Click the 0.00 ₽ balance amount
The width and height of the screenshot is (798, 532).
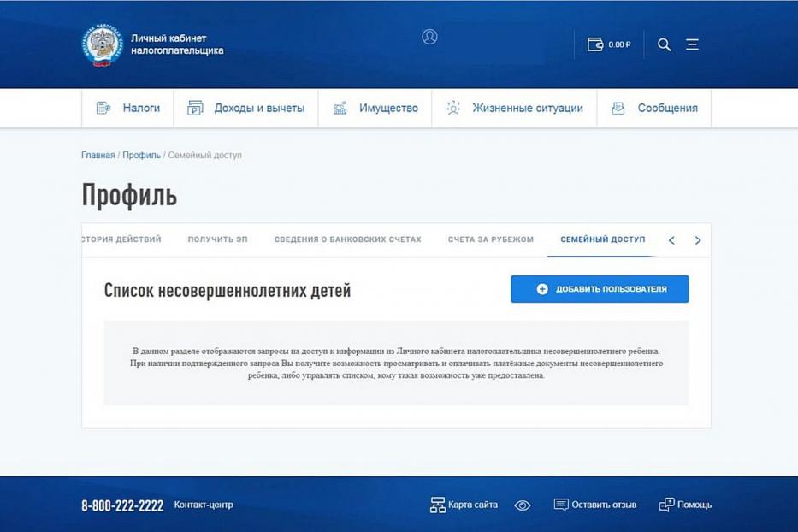click(x=619, y=44)
